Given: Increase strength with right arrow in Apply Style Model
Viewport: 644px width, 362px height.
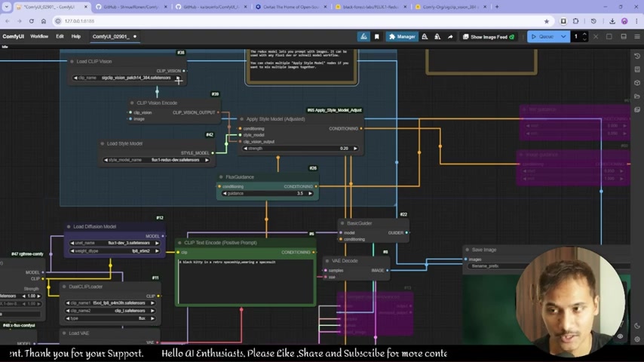Looking at the screenshot, I should click(355, 149).
